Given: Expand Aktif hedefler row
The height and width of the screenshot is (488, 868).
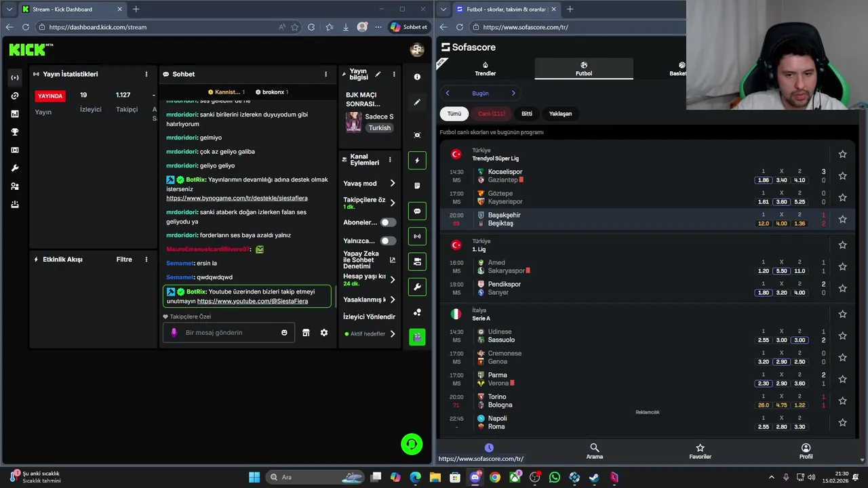Looking at the screenshot, I should pos(370,333).
